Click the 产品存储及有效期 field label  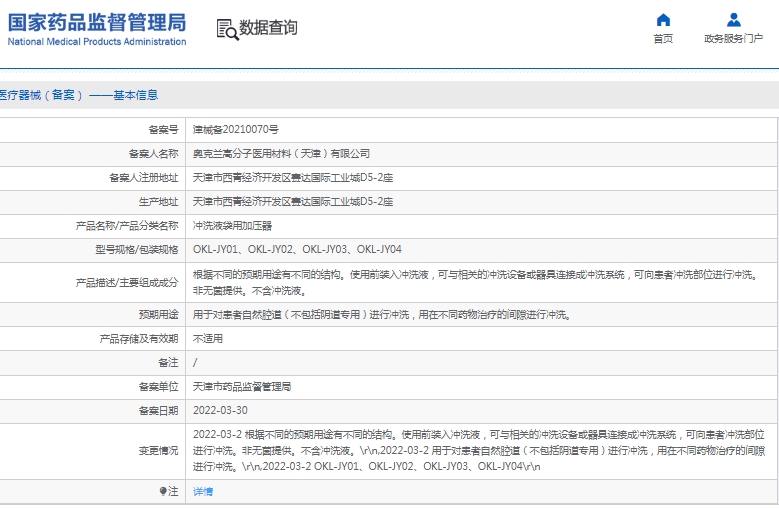(138, 339)
